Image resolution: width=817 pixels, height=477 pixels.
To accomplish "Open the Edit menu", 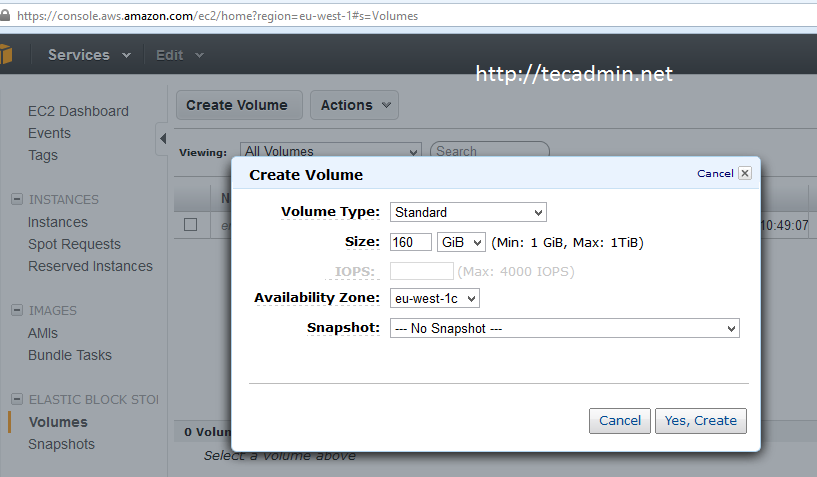I will coord(180,55).
